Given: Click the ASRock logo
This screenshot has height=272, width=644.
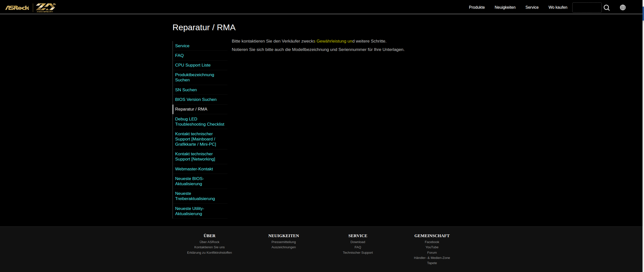Looking at the screenshot, I should point(17,8).
